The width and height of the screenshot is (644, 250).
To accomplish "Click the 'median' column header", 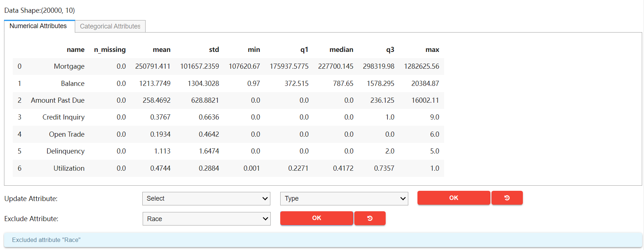I will pos(341,50).
